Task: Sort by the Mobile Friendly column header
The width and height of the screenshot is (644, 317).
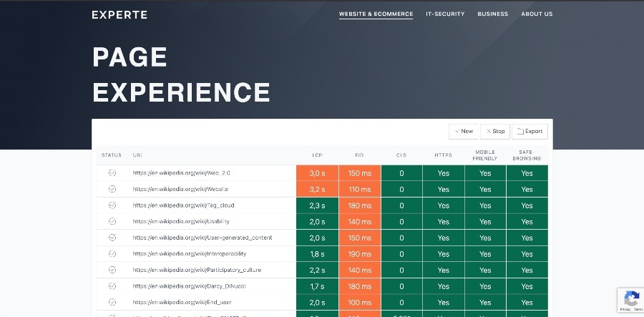Action: (x=485, y=155)
